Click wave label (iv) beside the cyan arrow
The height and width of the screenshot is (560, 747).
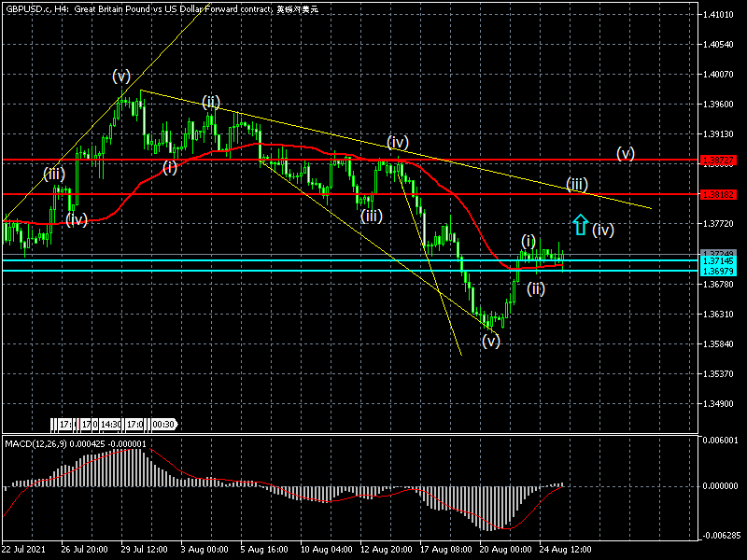(x=603, y=229)
